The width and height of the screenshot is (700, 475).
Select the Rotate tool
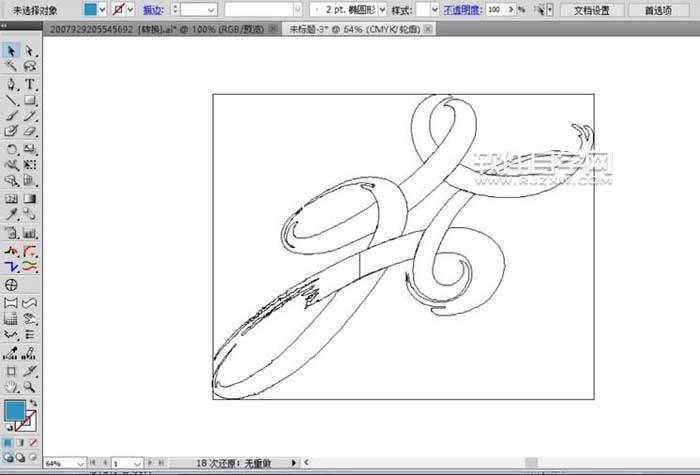(11, 149)
